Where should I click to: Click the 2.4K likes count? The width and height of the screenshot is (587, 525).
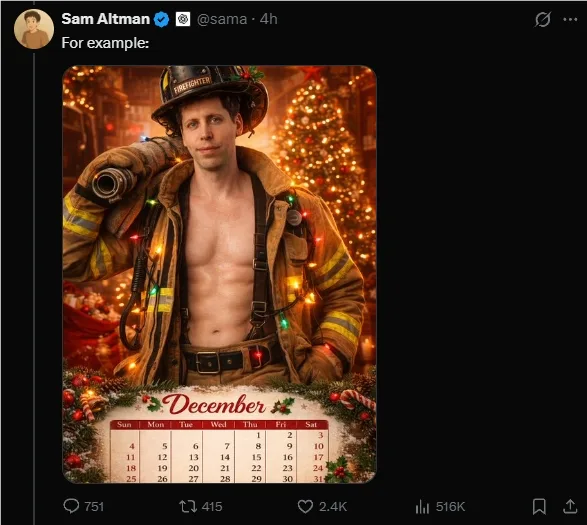333,507
